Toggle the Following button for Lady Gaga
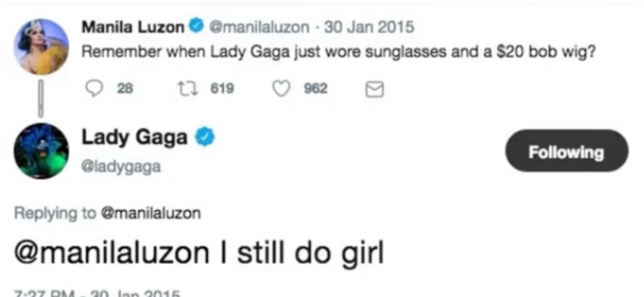Viewport: 644px width, 297px height. tap(567, 151)
